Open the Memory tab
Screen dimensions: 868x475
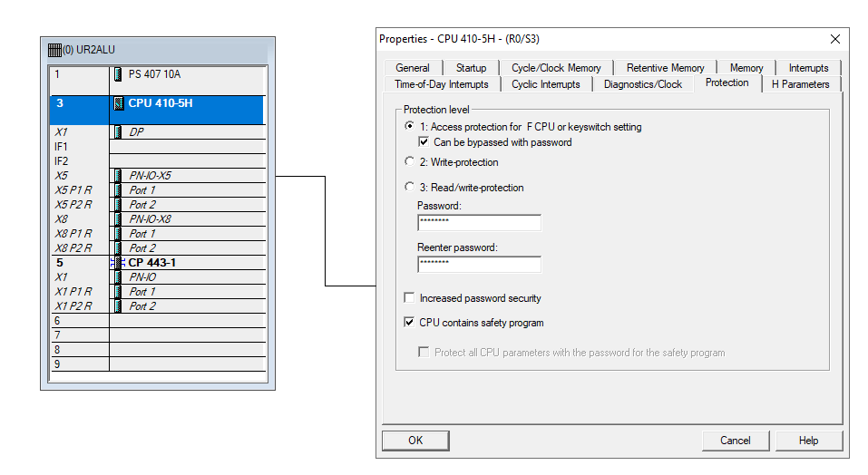coord(746,67)
